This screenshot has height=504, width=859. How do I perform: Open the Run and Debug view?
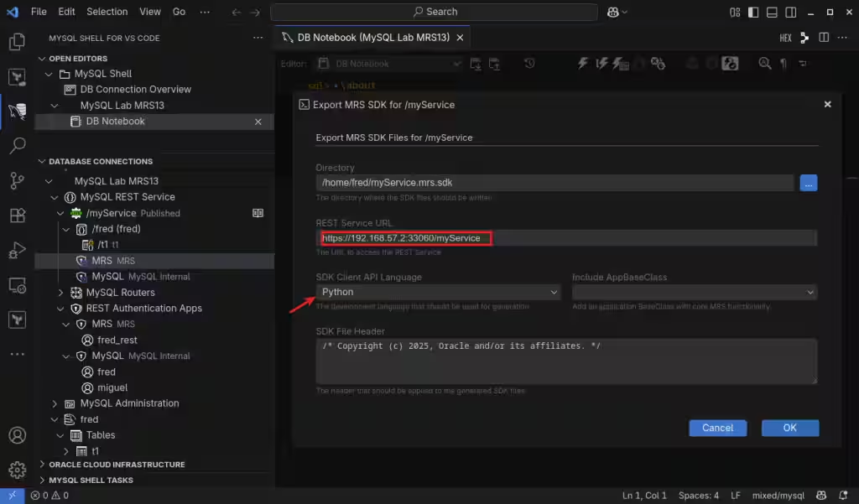(17, 251)
